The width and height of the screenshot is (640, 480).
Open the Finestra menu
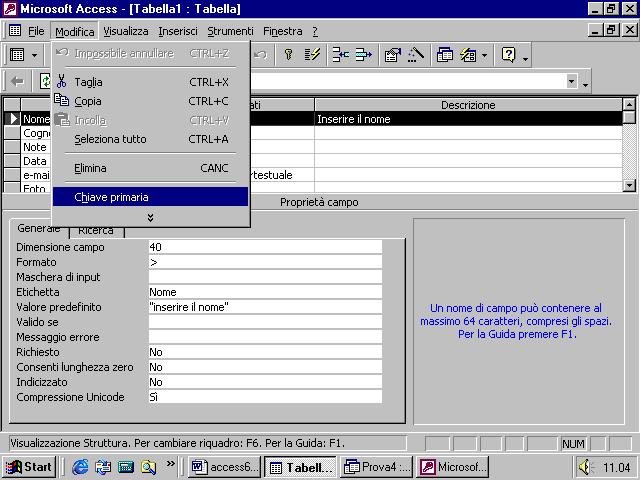click(x=282, y=31)
